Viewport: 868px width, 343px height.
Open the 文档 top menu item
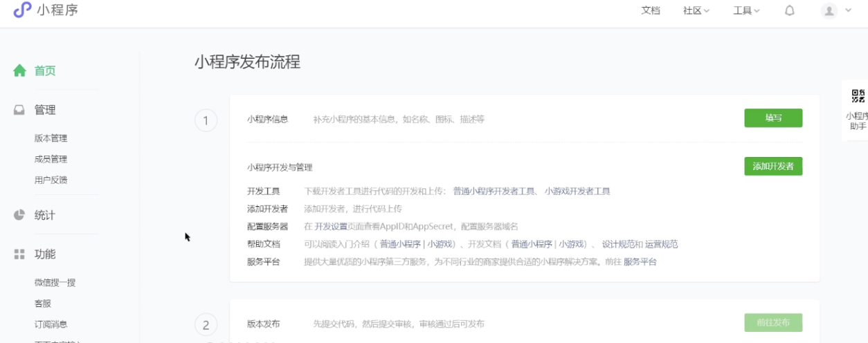pos(651,10)
